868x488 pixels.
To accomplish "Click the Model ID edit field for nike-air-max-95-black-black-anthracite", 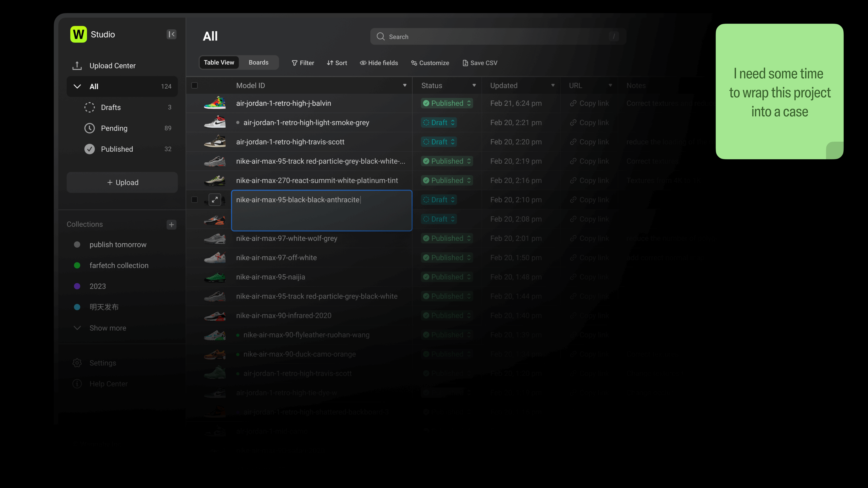I will point(322,211).
